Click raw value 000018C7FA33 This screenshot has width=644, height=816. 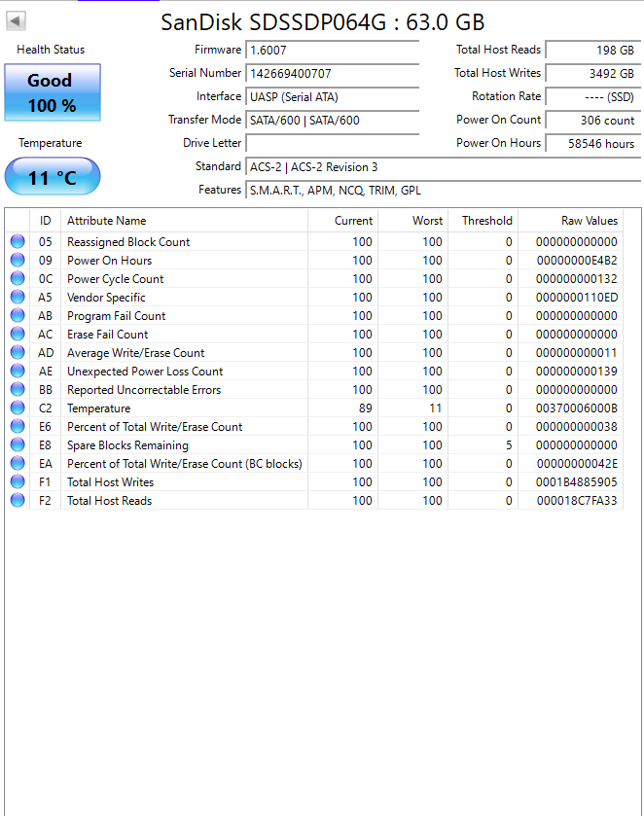click(x=577, y=501)
